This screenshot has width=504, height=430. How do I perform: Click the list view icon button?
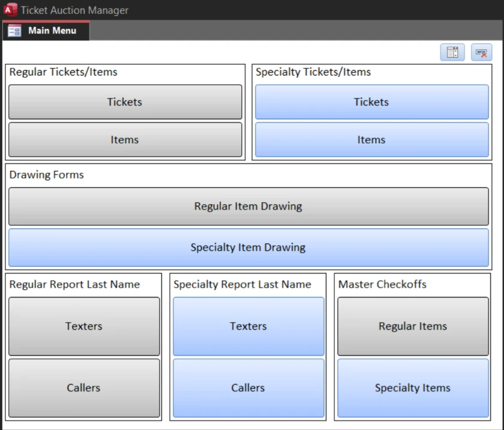click(452, 52)
